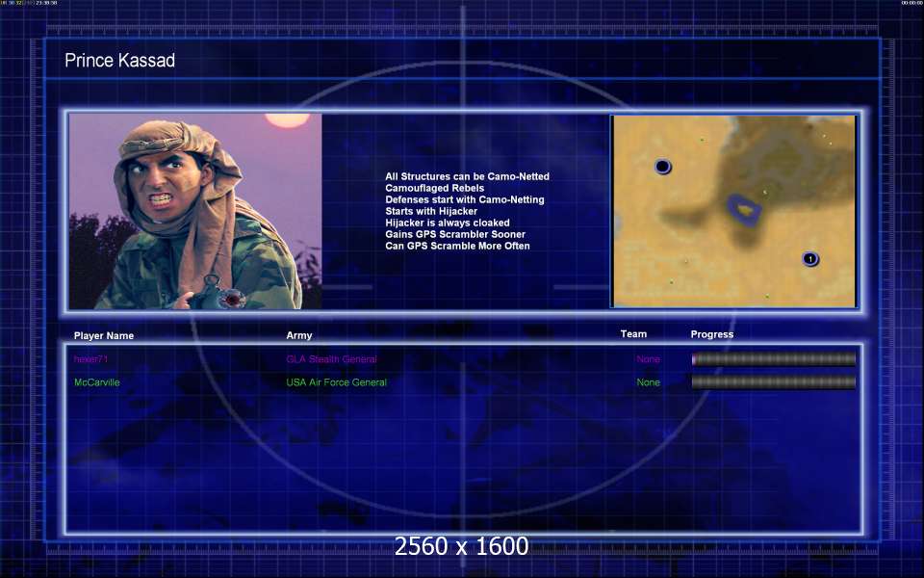Click the Player Name column header

(x=104, y=335)
